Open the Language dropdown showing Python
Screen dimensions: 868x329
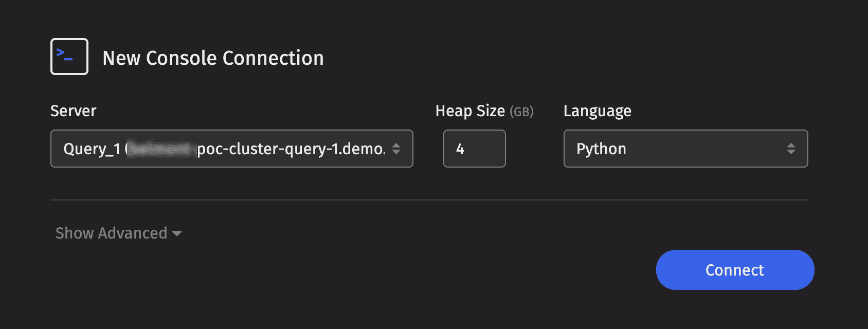pyautogui.click(x=686, y=149)
